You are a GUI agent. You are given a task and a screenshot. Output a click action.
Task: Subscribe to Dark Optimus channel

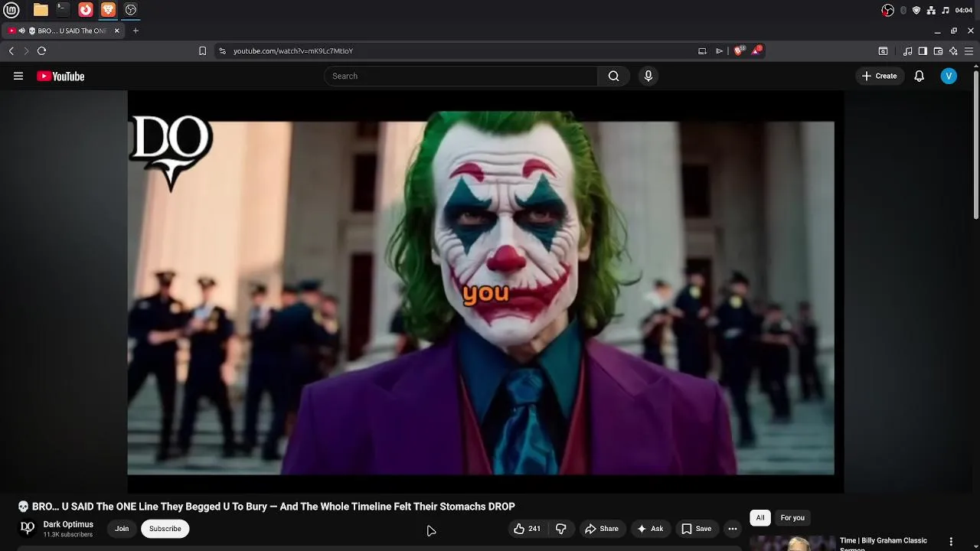(x=165, y=529)
